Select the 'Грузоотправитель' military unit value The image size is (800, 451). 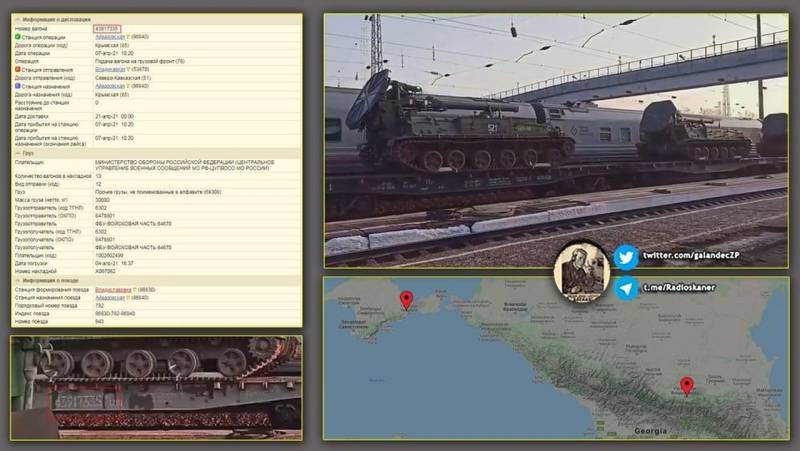tap(133, 223)
